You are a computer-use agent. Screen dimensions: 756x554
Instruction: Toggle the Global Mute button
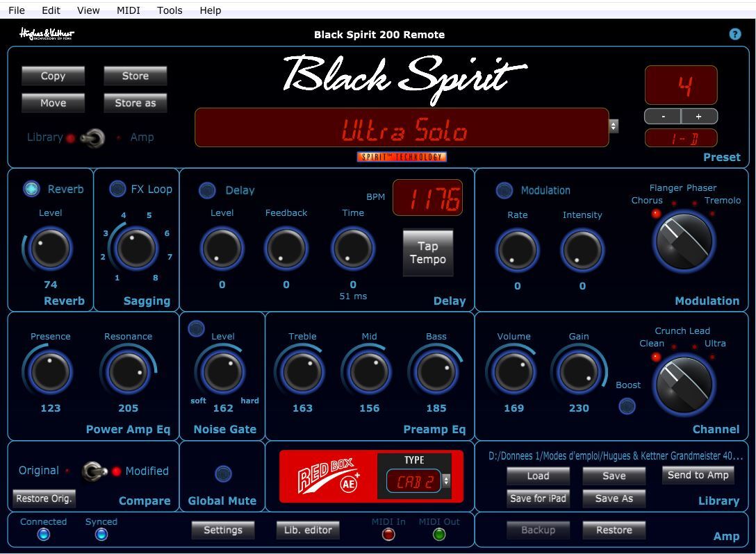[223, 474]
